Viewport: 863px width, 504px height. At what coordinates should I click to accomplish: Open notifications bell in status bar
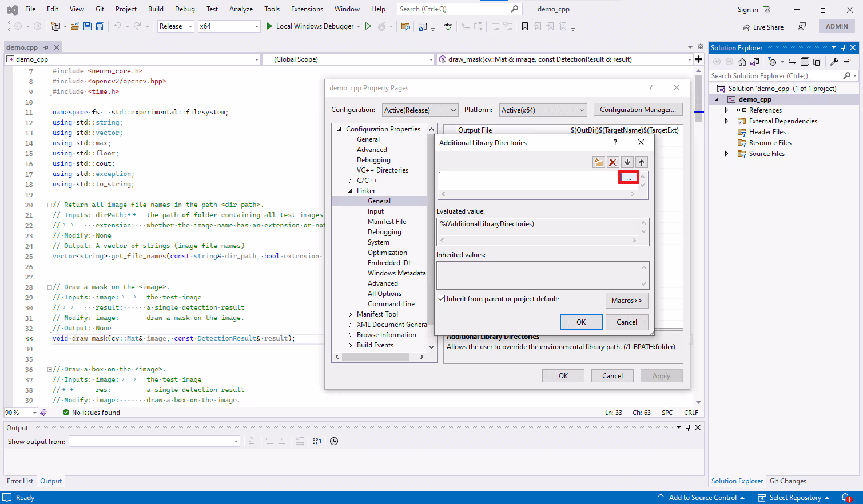(846, 498)
